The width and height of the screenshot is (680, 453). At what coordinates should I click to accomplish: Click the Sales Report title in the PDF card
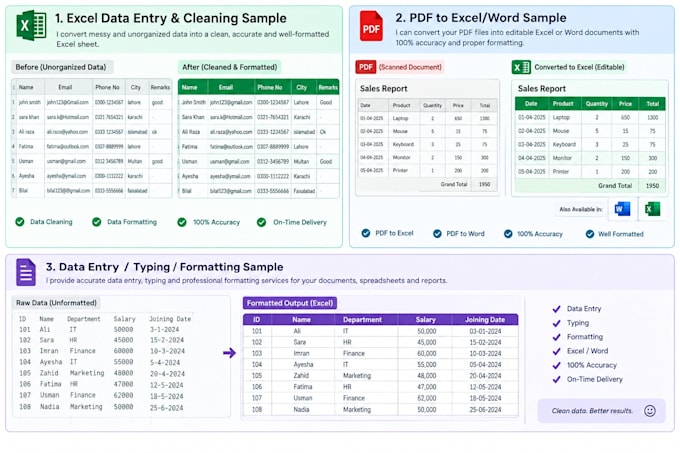pos(383,88)
